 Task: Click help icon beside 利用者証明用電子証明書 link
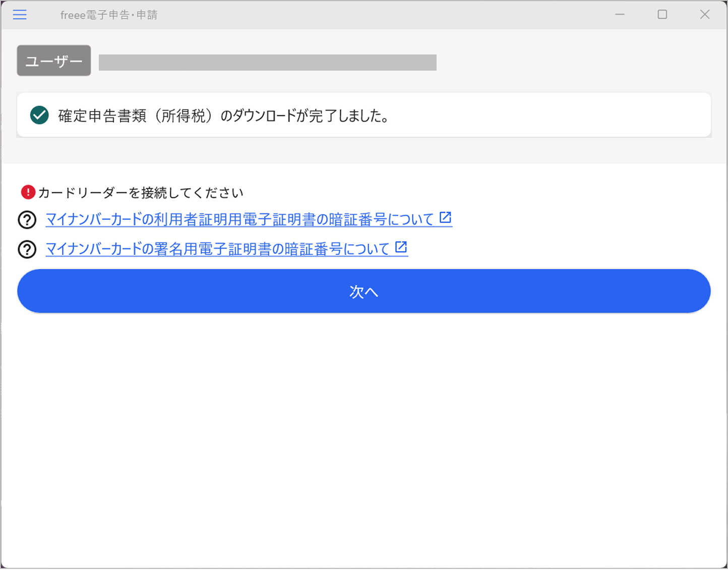coord(27,220)
